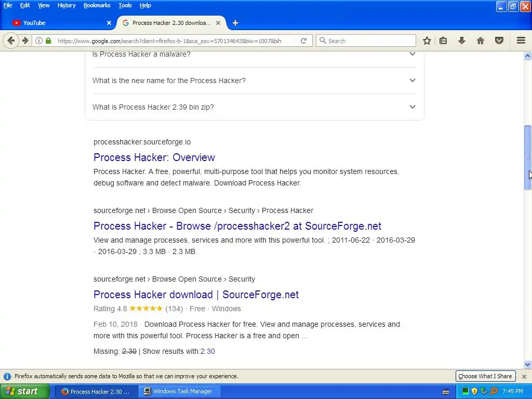This screenshot has width=532, height=399.
Task: Click the 7:45 PM system clock
Action: click(x=513, y=391)
